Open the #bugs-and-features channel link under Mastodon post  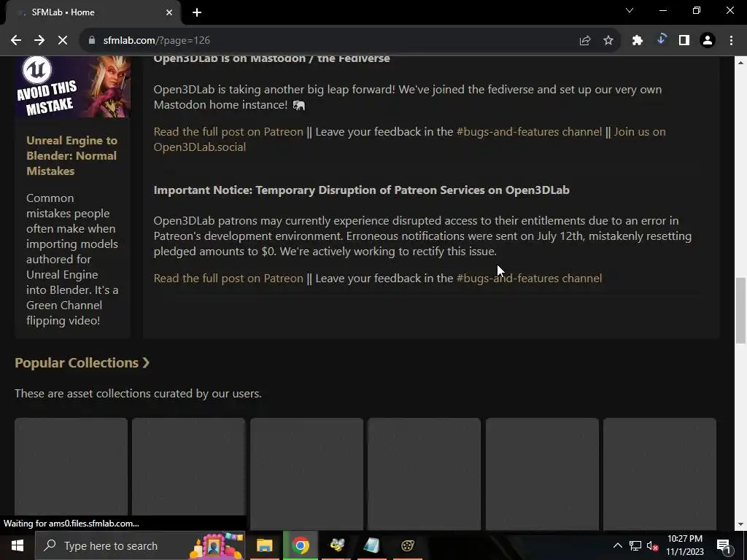529,132
